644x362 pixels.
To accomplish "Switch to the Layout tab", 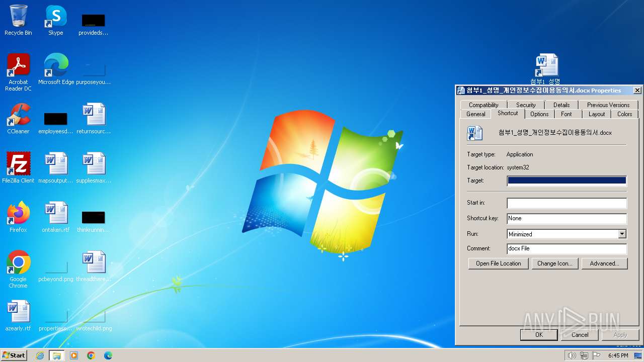I will click(597, 114).
